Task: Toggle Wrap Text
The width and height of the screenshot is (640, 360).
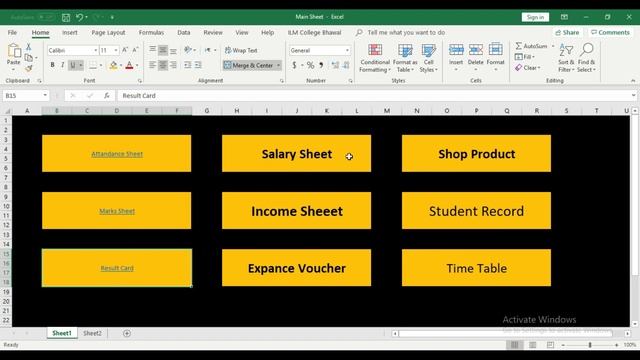Action: (x=241, y=50)
